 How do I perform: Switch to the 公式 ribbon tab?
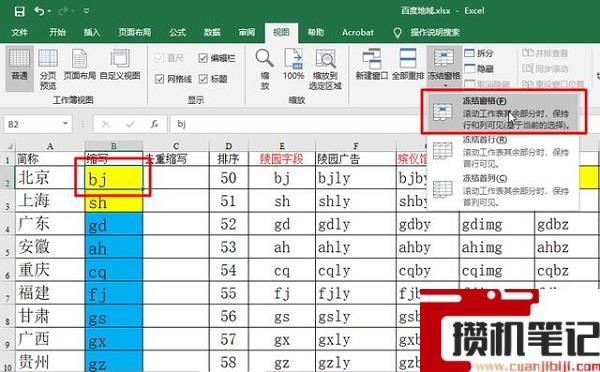click(x=177, y=33)
